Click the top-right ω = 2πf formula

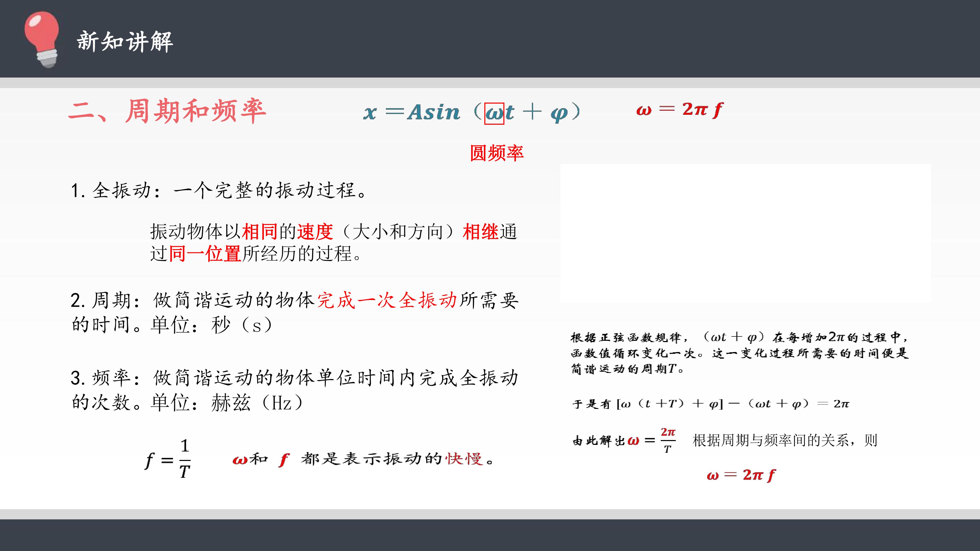tap(679, 110)
